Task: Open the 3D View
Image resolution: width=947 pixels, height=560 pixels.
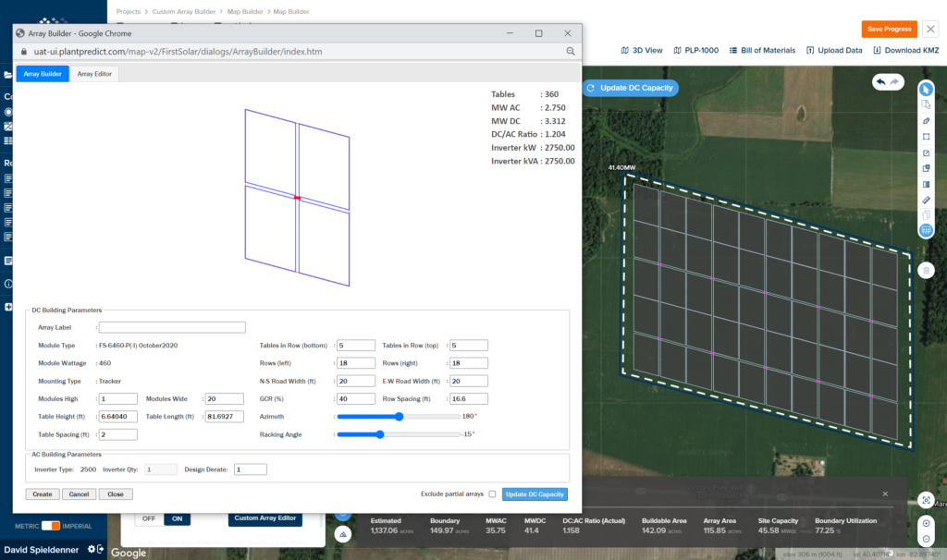Action: 642,50
